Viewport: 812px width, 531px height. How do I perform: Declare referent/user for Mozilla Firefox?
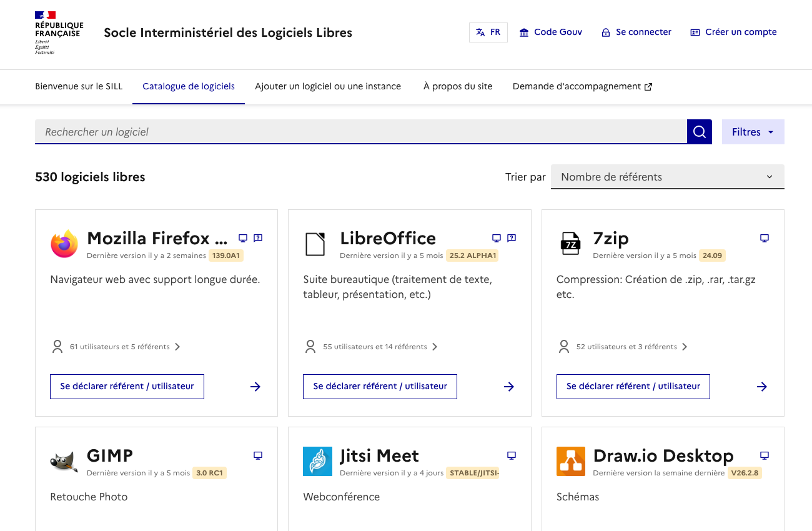pyautogui.click(x=127, y=387)
